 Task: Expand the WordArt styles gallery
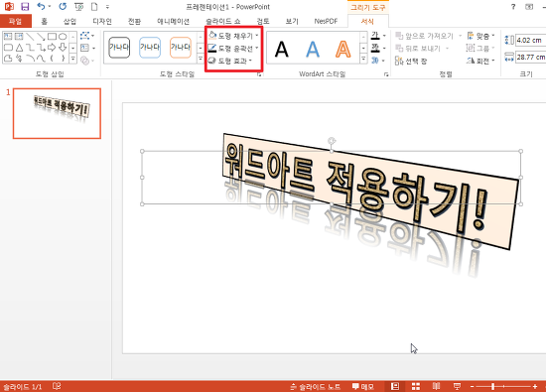tap(363, 59)
